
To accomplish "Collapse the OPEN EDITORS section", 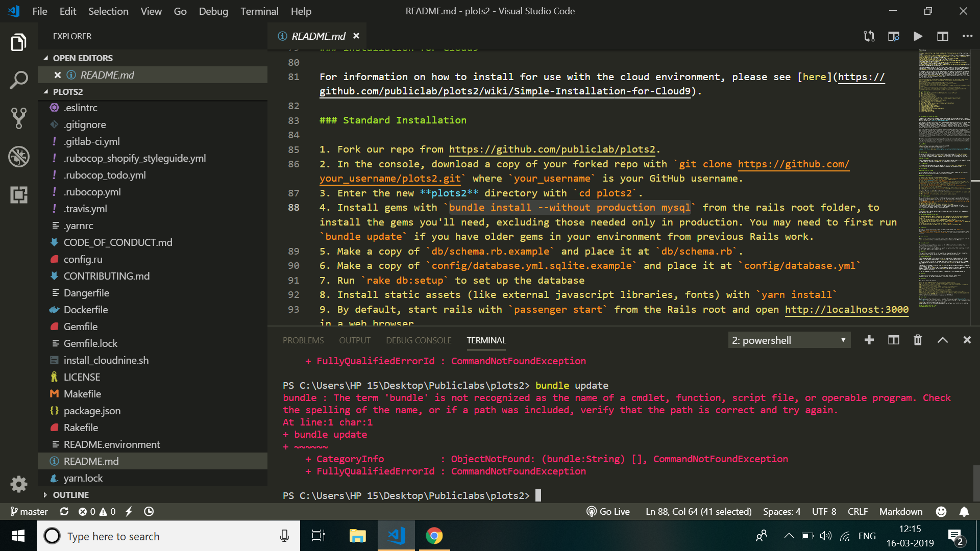I will (82, 58).
